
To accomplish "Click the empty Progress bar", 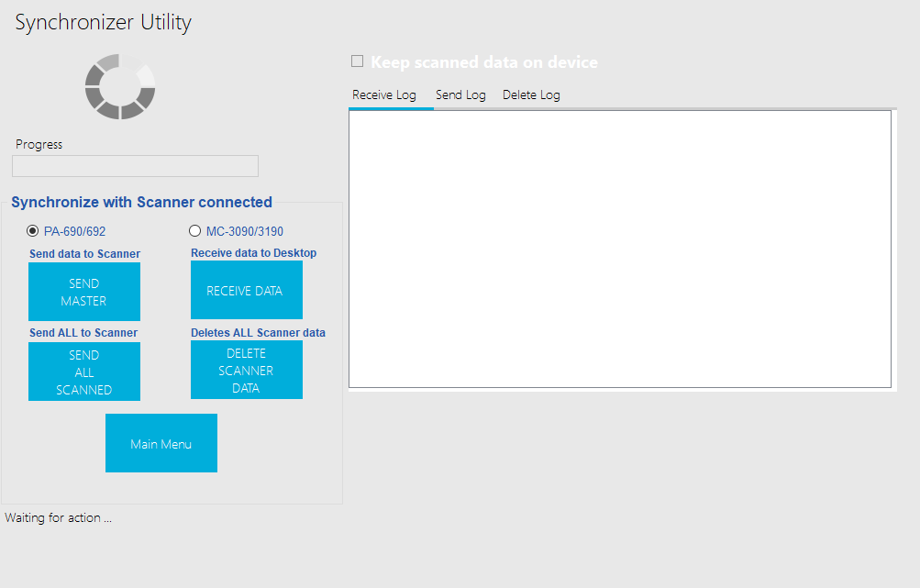I will [135, 166].
